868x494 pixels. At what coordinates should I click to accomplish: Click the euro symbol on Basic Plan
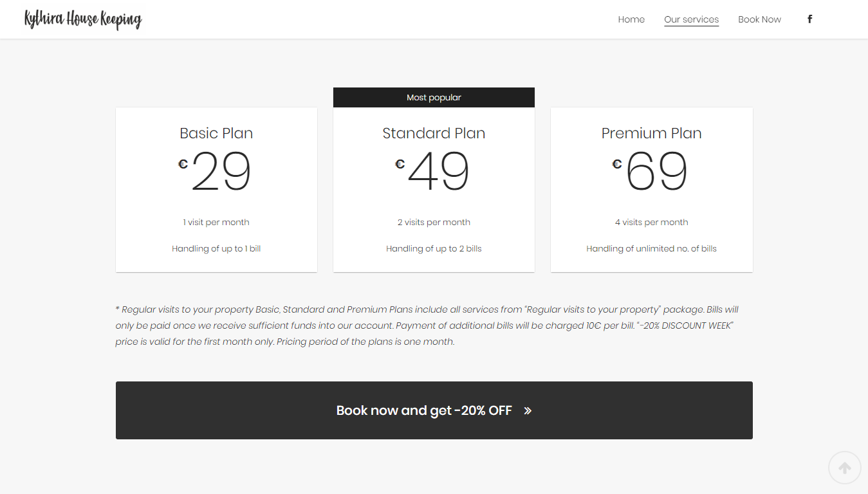point(183,164)
